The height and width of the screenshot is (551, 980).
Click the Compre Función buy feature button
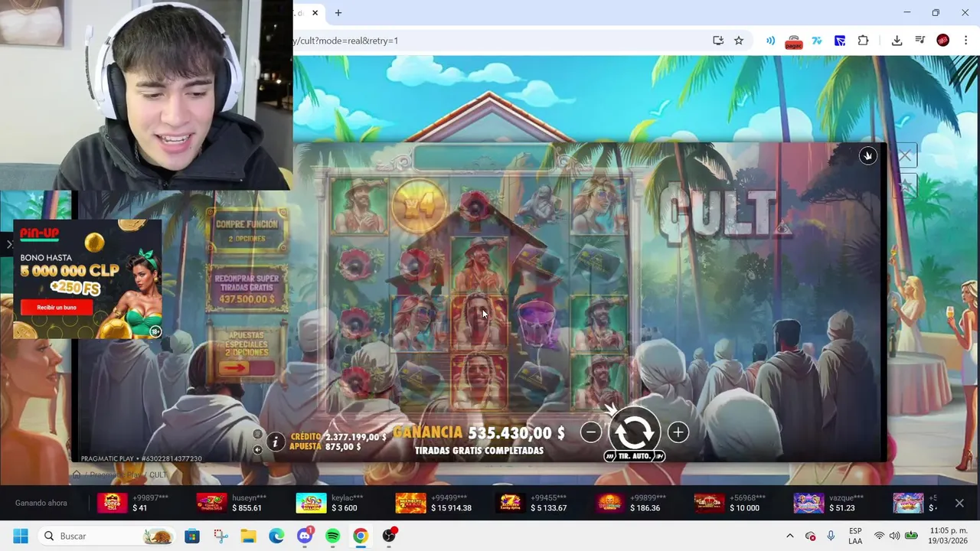[247, 231]
